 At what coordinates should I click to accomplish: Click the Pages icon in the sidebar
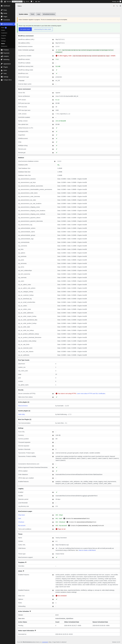coord(2,16)
